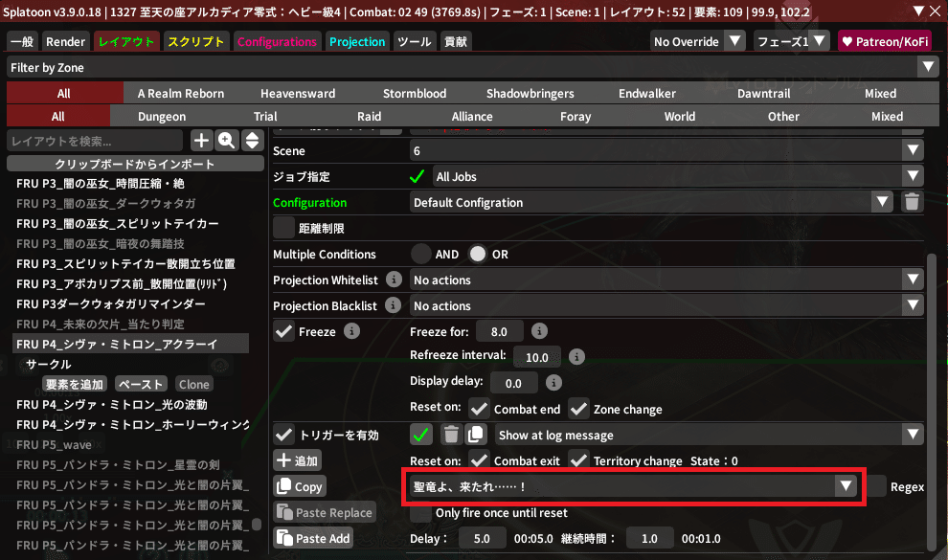This screenshot has width=948, height=560.
Task: Click the magnifier icon next to layout search
Action: 227,141
